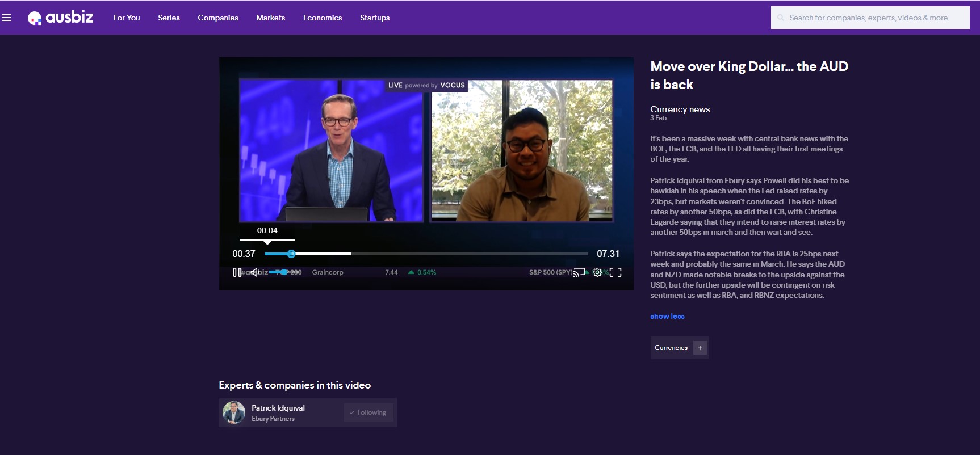Follow Currencies with the plus icon
This screenshot has width=980, height=455.
coord(700,348)
